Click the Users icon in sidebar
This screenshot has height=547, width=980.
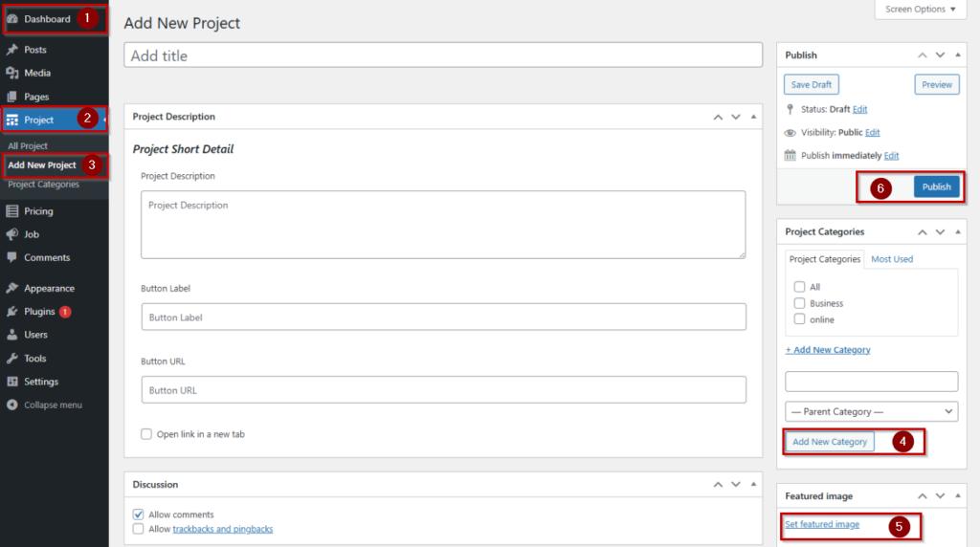(11, 335)
